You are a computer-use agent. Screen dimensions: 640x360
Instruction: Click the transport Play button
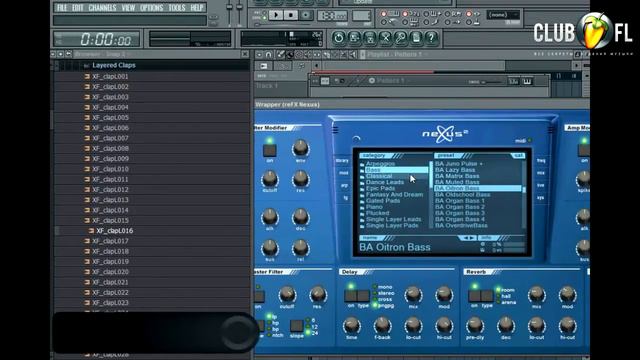click(x=276, y=16)
